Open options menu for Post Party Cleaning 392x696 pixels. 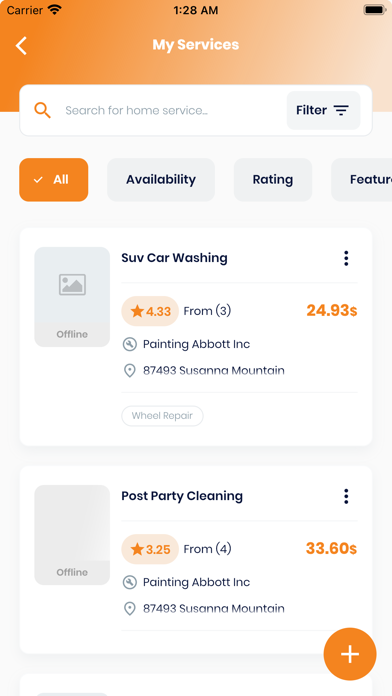346,496
